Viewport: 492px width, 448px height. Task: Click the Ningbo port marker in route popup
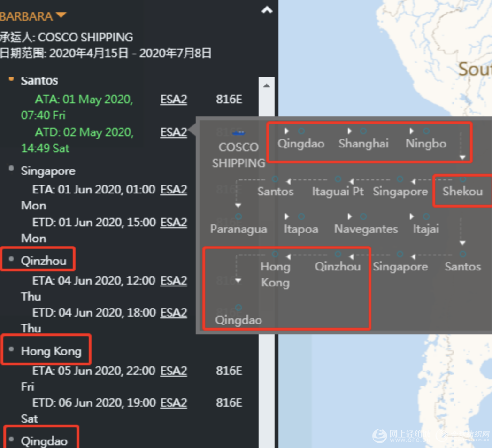coord(426,131)
